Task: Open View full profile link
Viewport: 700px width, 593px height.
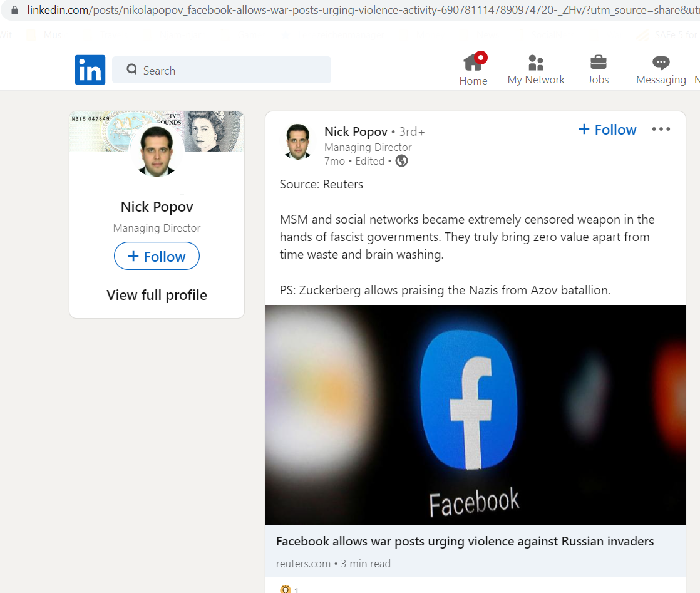Action: pos(157,295)
